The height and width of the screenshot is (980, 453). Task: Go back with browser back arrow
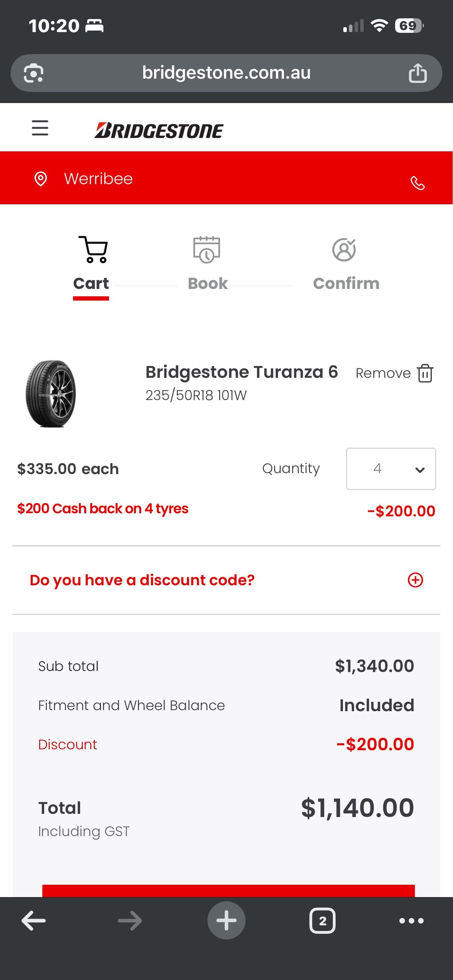point(34,921)
